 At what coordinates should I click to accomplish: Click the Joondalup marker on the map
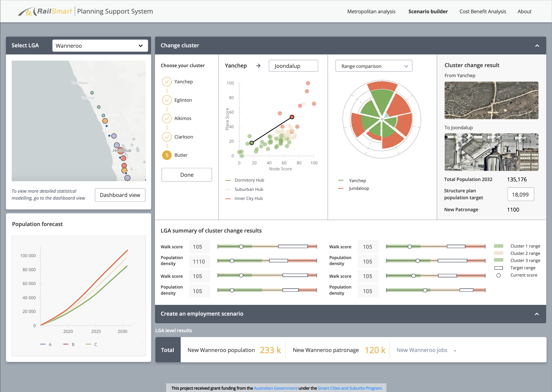[121, 151]
